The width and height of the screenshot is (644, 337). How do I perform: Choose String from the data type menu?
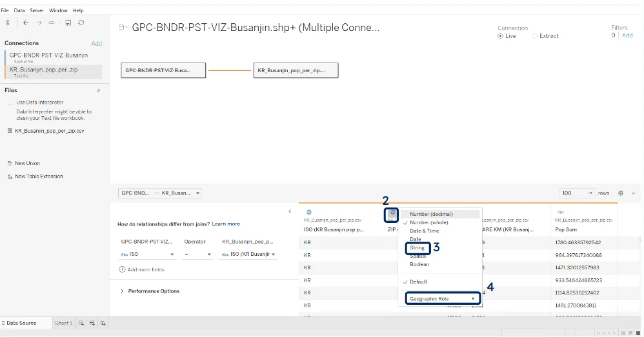[417, 247]
